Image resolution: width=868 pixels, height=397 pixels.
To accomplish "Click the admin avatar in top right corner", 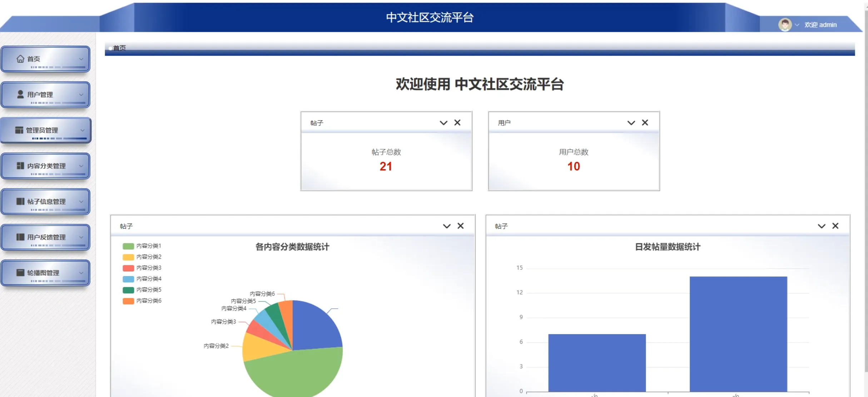I will pyautogui.click(x=785, y=24).
